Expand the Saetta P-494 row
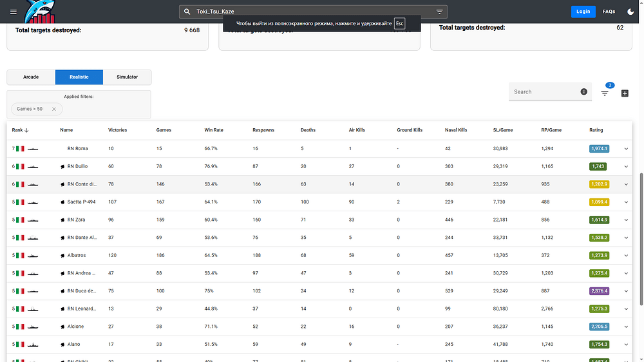The width and height of the screenshot is (644, 362). [x=626, y=202]
